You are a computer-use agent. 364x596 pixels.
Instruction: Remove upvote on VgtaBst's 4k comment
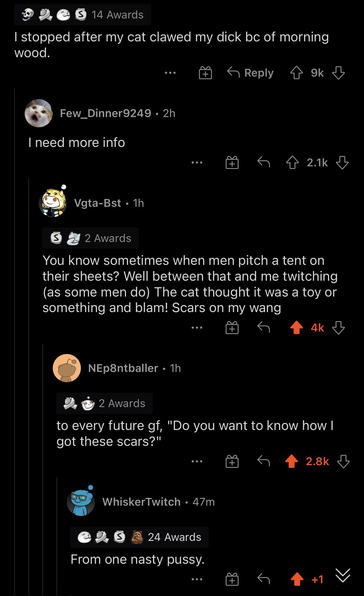pos(296,328)
